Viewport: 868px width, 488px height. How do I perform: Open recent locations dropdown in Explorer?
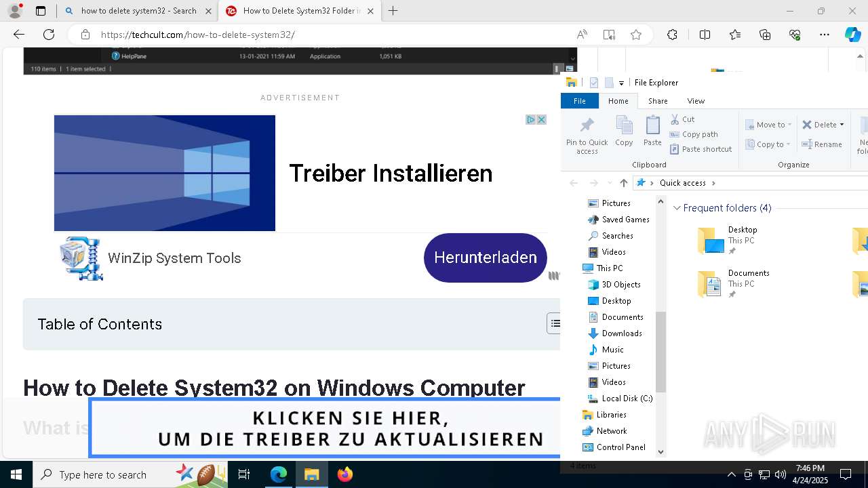(610, 183)
